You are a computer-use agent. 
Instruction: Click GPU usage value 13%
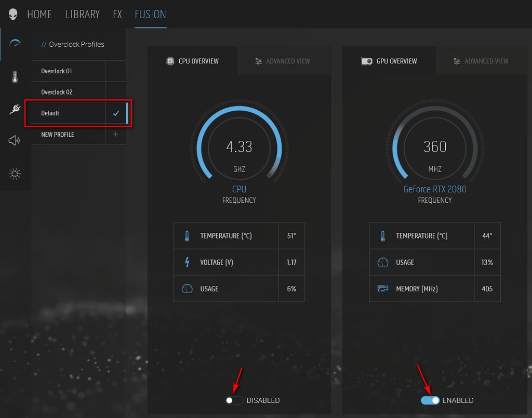[487, 262]
